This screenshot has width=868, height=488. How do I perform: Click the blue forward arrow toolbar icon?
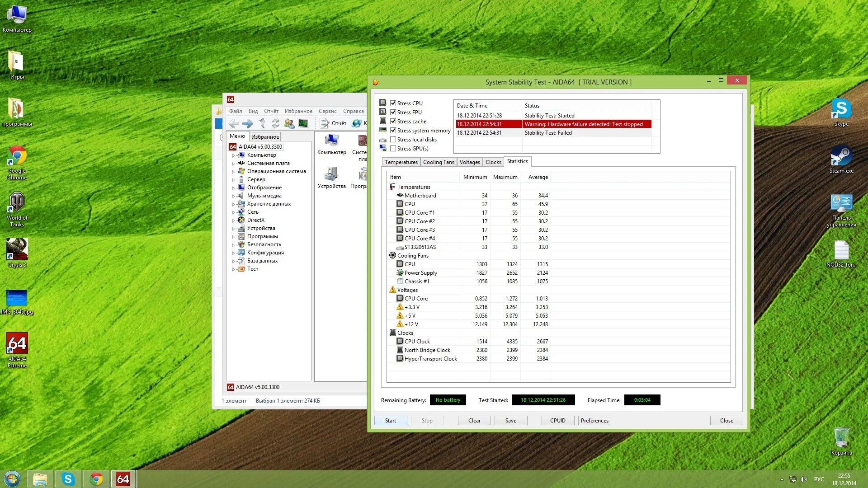[247, 123]
